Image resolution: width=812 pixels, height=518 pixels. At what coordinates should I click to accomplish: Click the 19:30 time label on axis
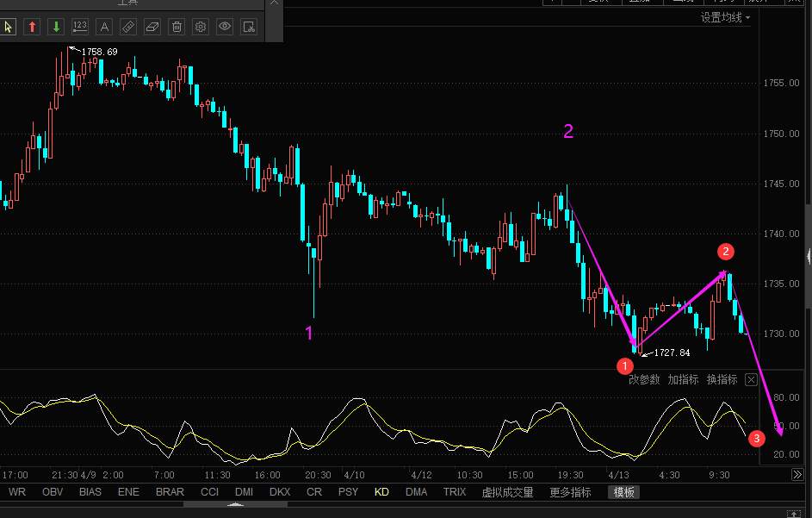coord(570,475)
